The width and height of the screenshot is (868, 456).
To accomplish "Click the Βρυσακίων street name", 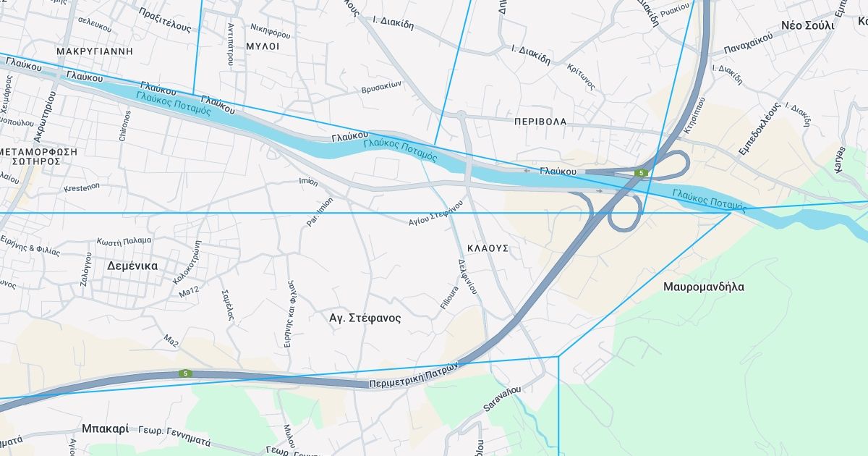I will pyautogui.click(x=381, y=87).
